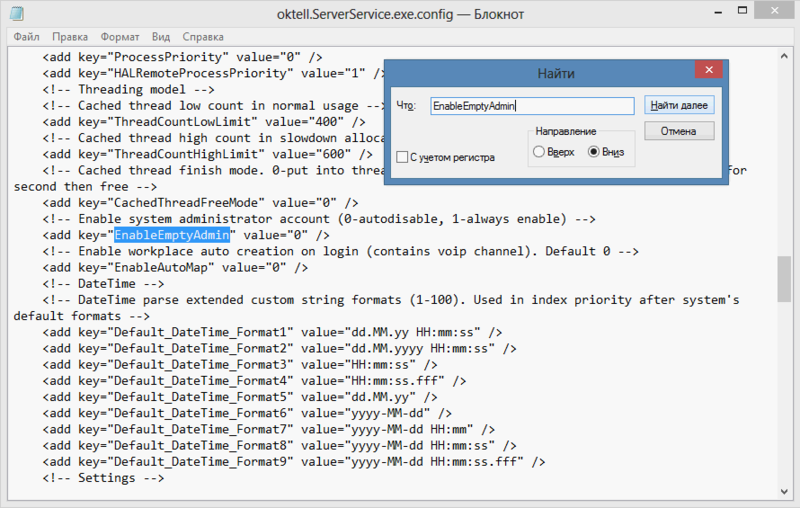
Task: Click the highlighted EnableEmptyAdmin text
Action: 172,235
